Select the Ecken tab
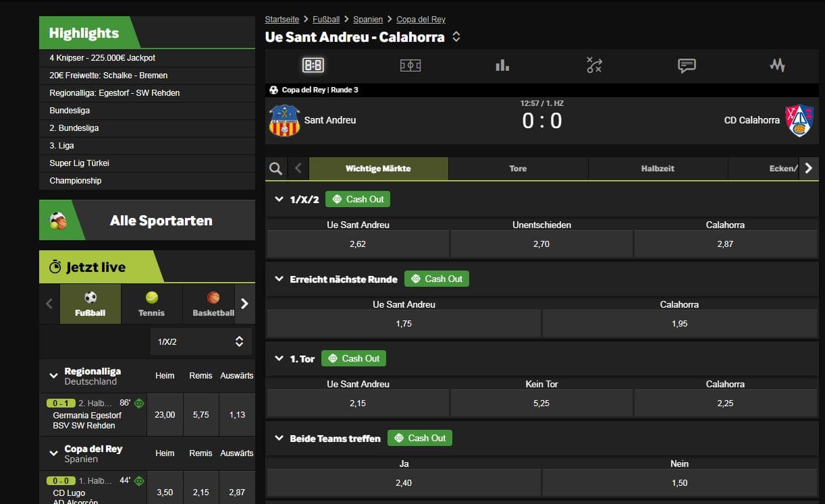 (764, 169)
